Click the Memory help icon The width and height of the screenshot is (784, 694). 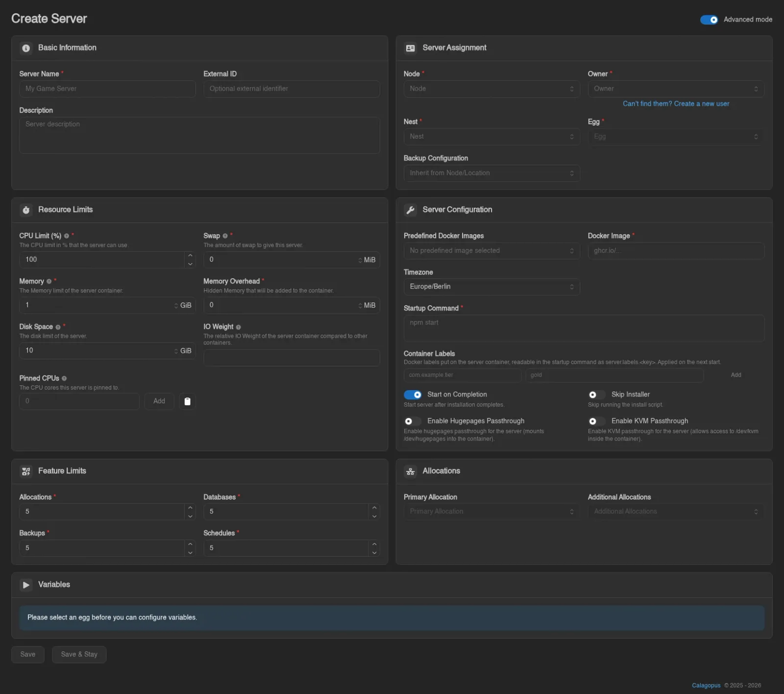click(49, 281)
